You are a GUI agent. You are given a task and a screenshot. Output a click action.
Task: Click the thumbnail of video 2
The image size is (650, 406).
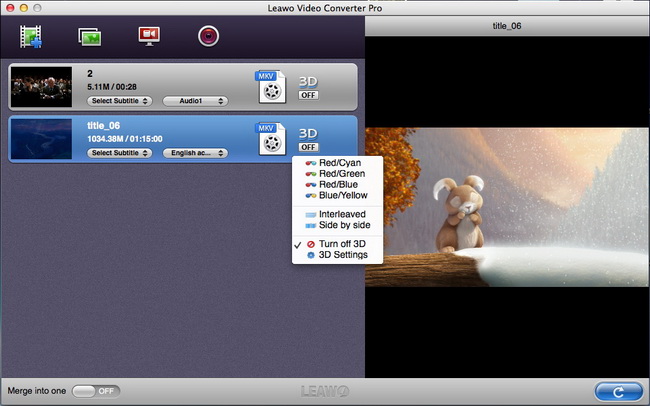41,87
